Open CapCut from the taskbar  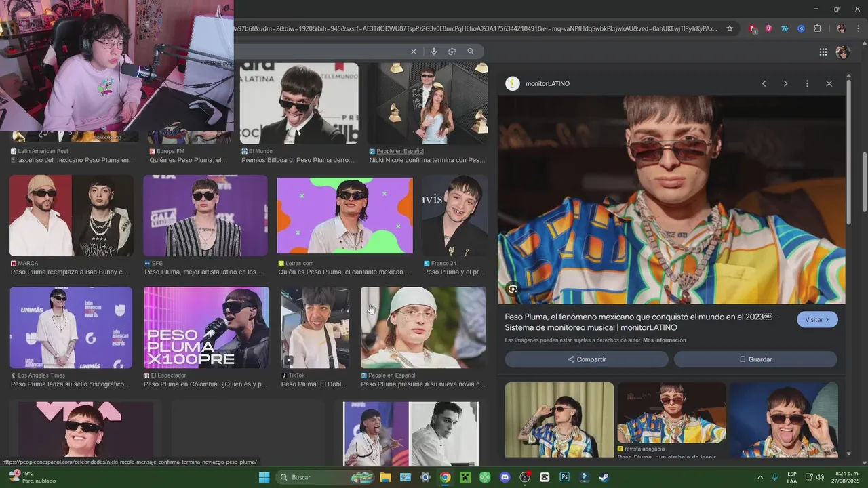tap(545, 477)
